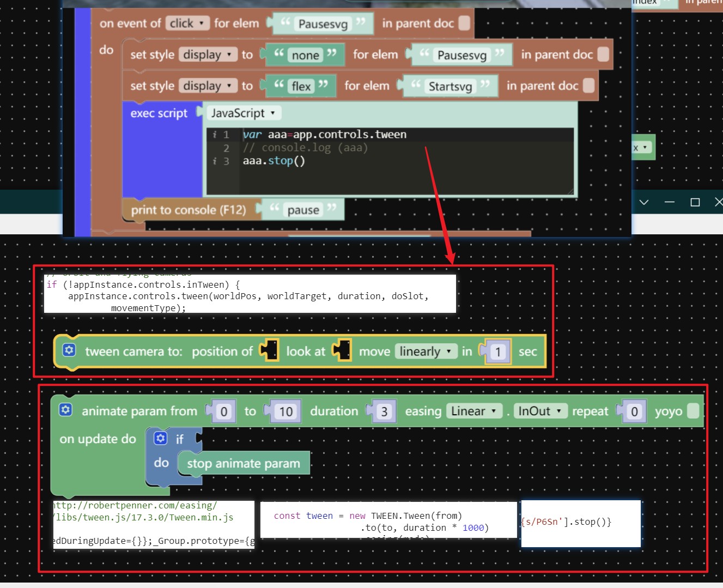Click the var aaa=app.controls.tween code line
The width and height of the screenshot is (723, 588).
pos(325,135)
